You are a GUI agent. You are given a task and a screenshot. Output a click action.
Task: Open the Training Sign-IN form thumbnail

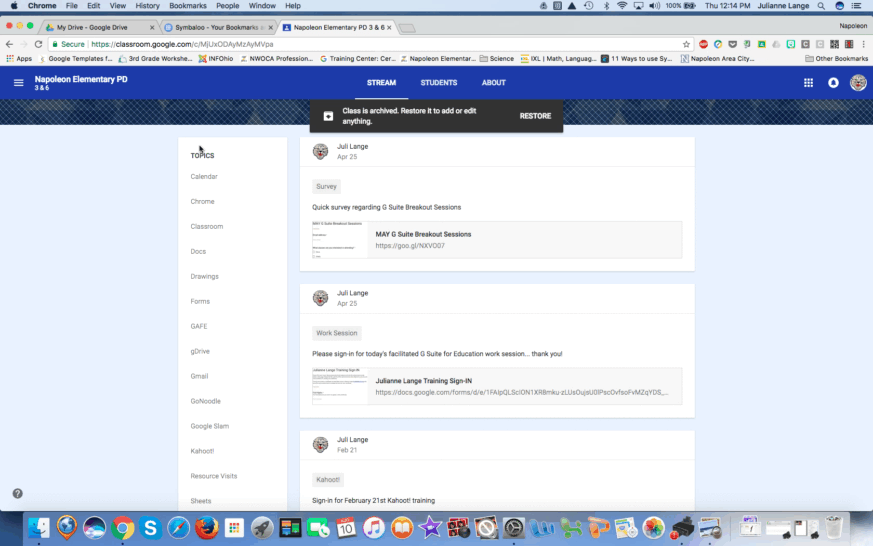point(340,386)
